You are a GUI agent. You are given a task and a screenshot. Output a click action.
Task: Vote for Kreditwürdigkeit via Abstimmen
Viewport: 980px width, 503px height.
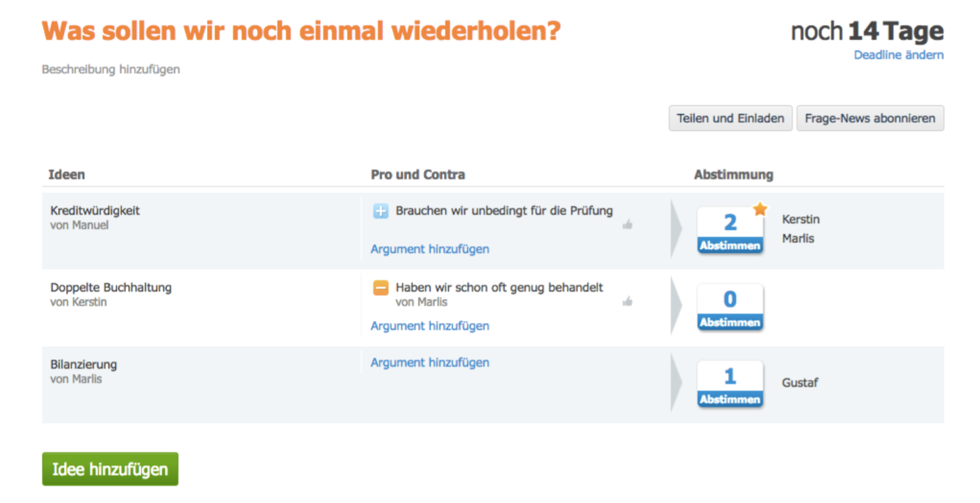pos(730,246)
